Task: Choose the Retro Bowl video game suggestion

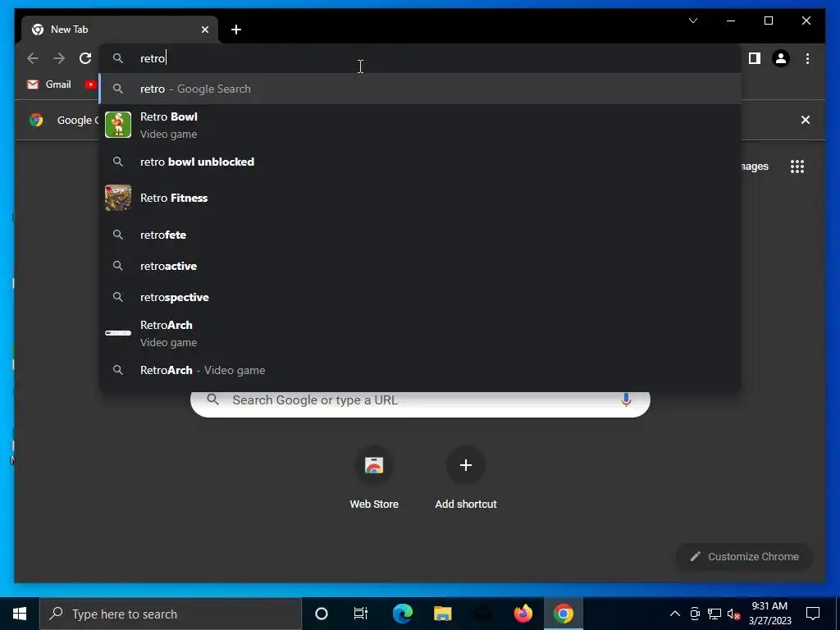Action: pos(421,125)
